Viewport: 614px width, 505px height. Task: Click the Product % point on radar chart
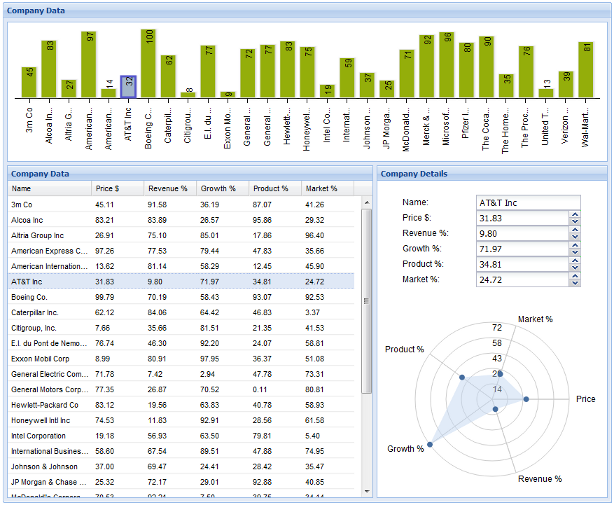(462, 377)
